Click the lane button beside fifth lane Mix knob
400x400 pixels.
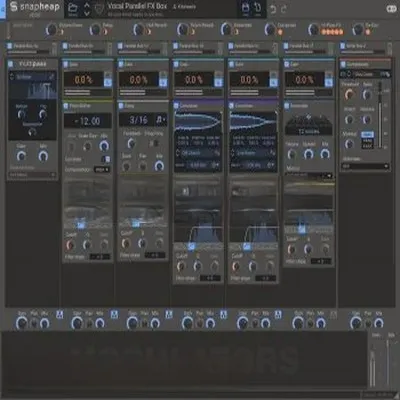point(278,314)
